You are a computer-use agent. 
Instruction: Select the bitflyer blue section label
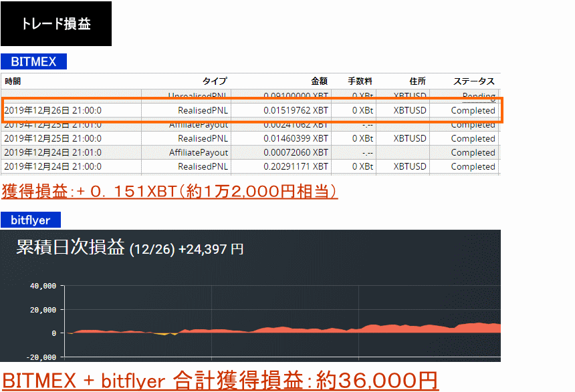31,220
